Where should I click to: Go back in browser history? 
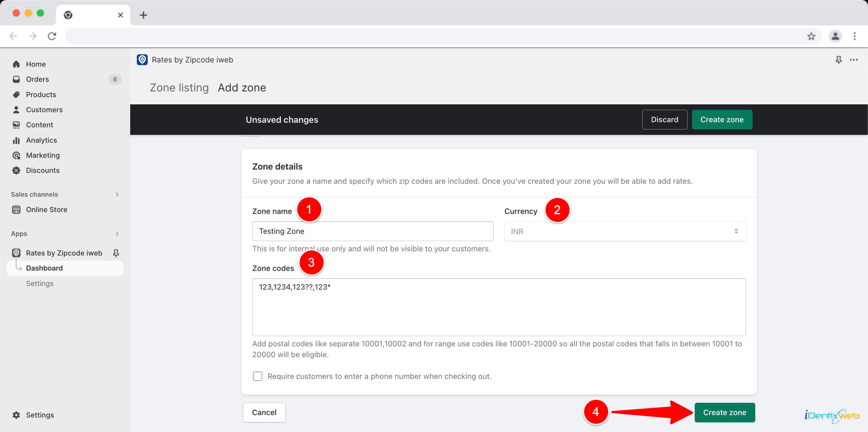[x=14, y=36]
